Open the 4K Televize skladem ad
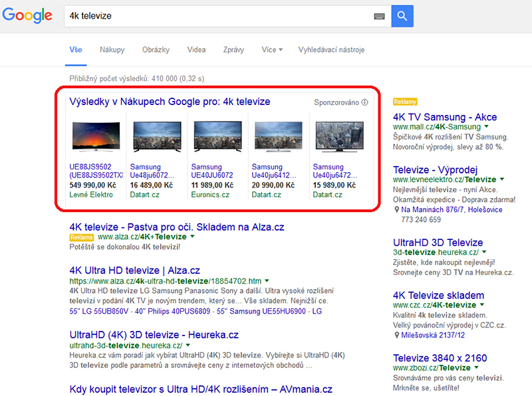This screenshot has width=532, height=396. [x=438, y=295]
